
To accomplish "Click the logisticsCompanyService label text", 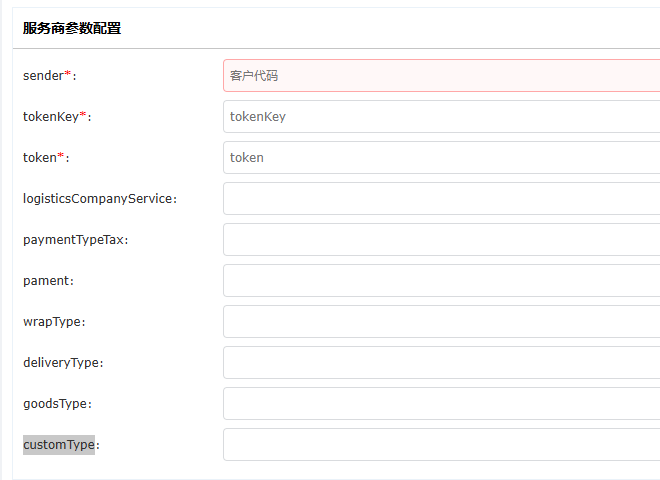I will coord(99,198).
